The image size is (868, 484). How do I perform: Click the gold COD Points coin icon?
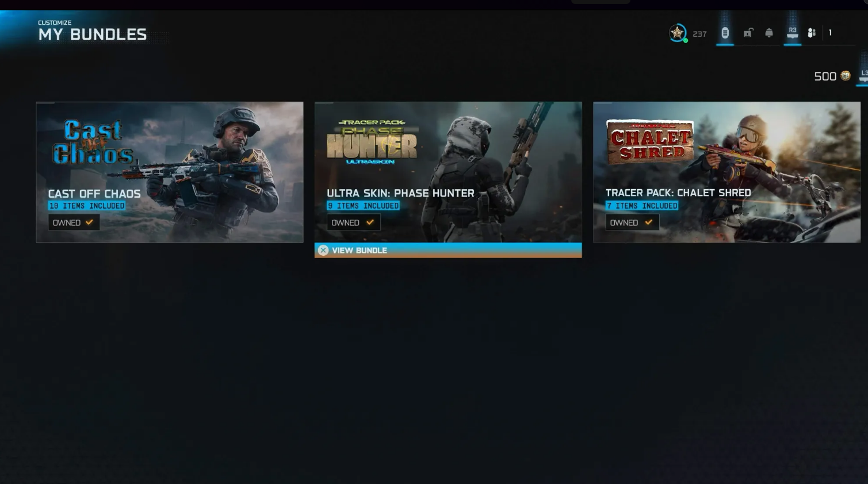coord(846,76)
